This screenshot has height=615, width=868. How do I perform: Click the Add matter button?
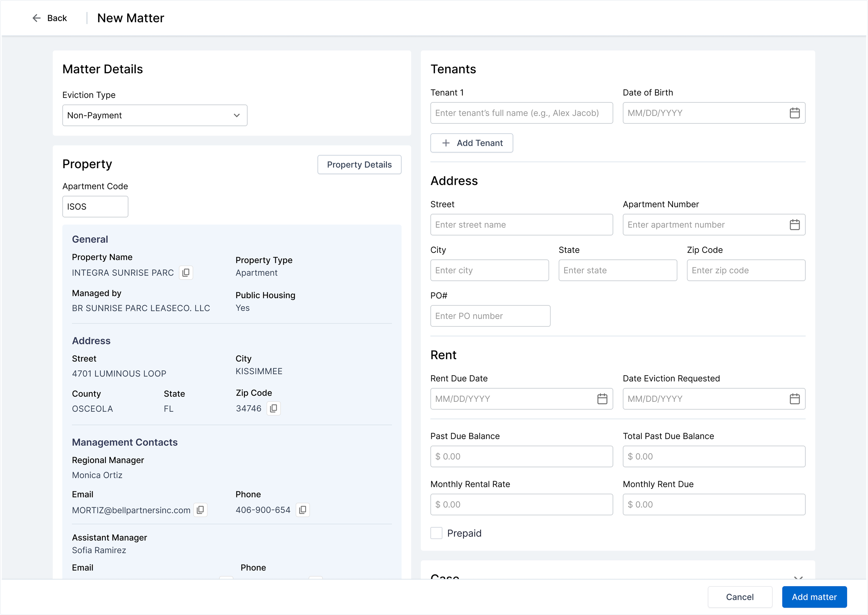click(814, 597)
